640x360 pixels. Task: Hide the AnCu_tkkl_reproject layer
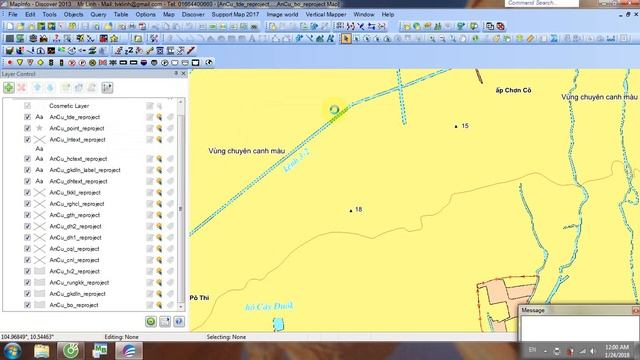click(x=27, y=192)
